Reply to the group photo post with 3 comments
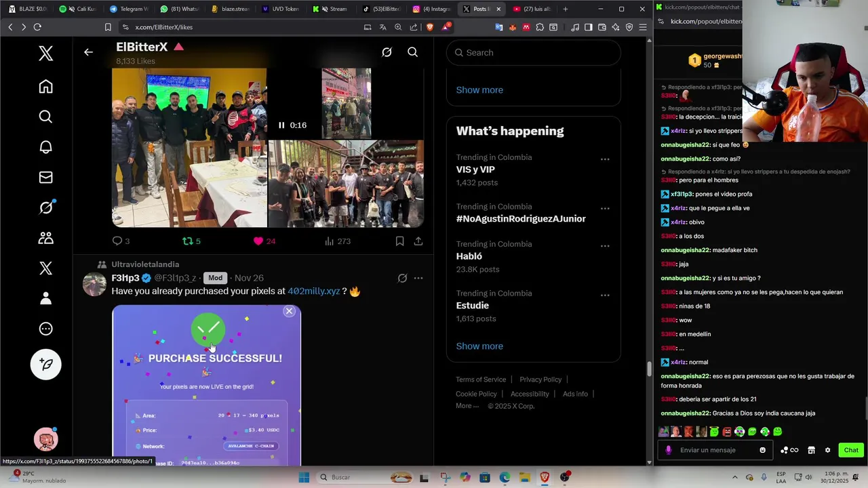The image size is (868, 488). pos(121,241)
